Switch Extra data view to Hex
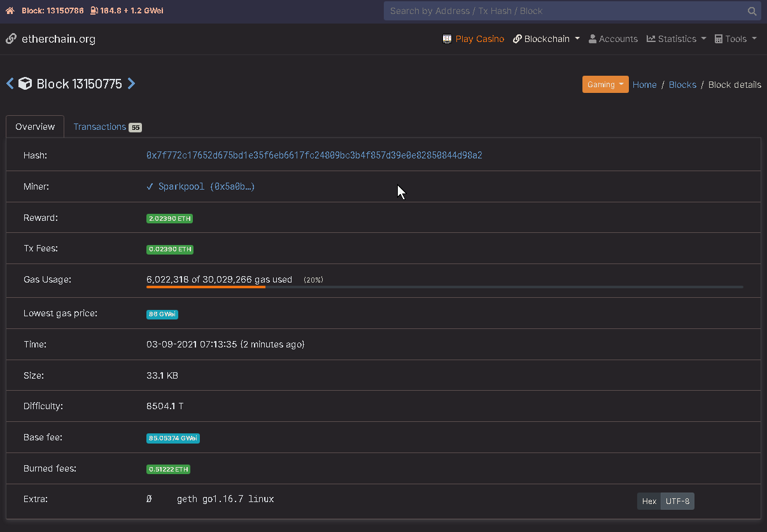The width and height of the screenshot is (767, 532). pyautogui.click(x=649, y=501)
